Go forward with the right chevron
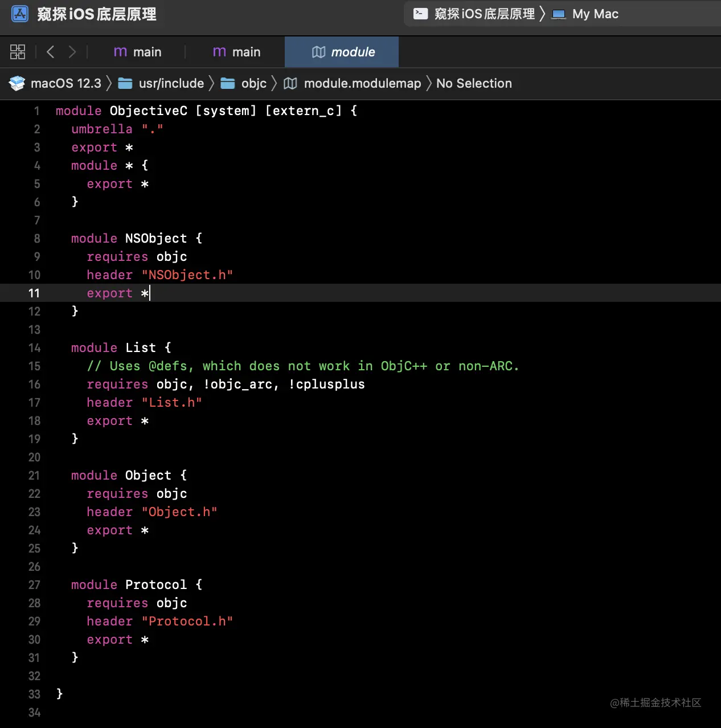Screen dimensions: 721x728 (x=72, y=52)
